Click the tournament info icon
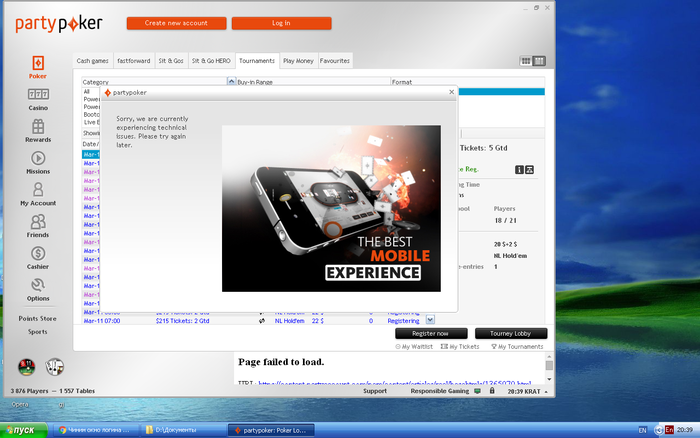 coord(519,170)
